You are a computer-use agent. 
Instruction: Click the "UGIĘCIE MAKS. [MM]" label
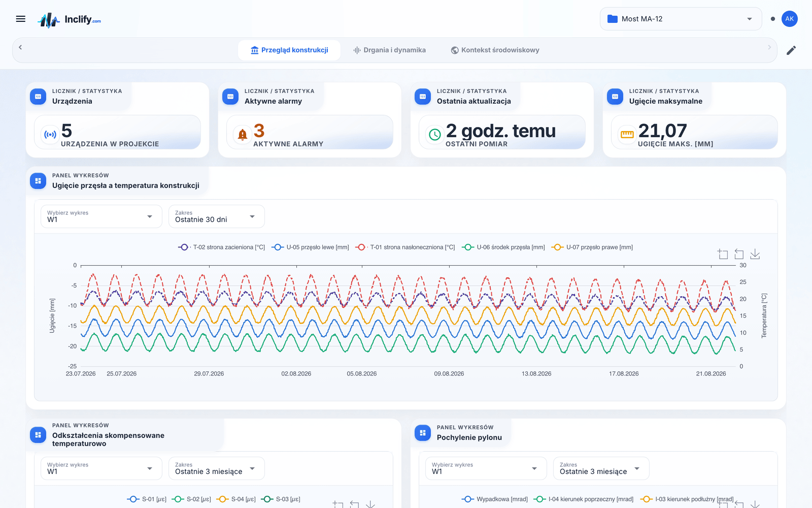[675, 144]
